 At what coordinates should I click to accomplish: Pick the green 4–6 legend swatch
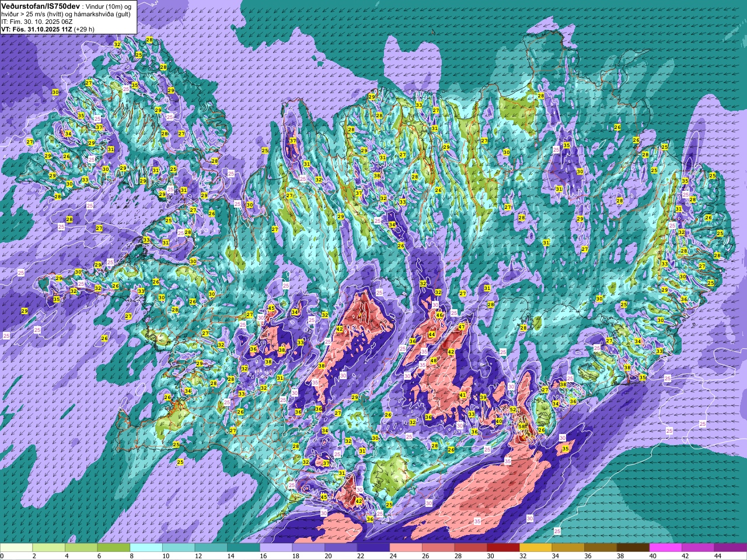(81, 548)
